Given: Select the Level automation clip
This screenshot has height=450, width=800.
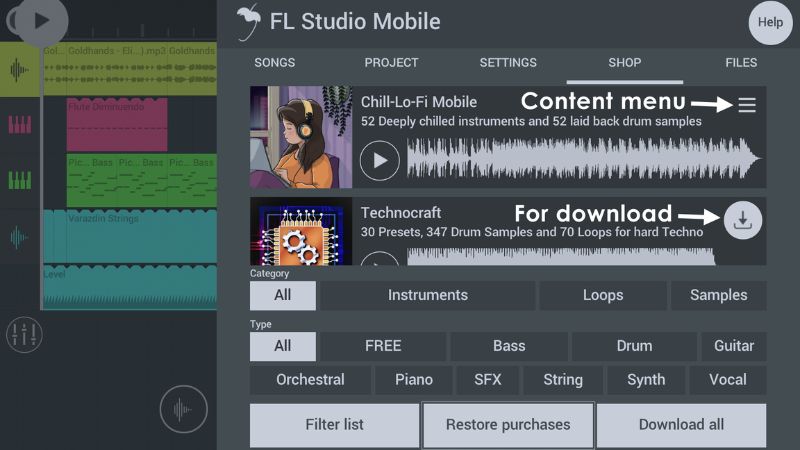Looking at the screenshot, I should (130, 288).
